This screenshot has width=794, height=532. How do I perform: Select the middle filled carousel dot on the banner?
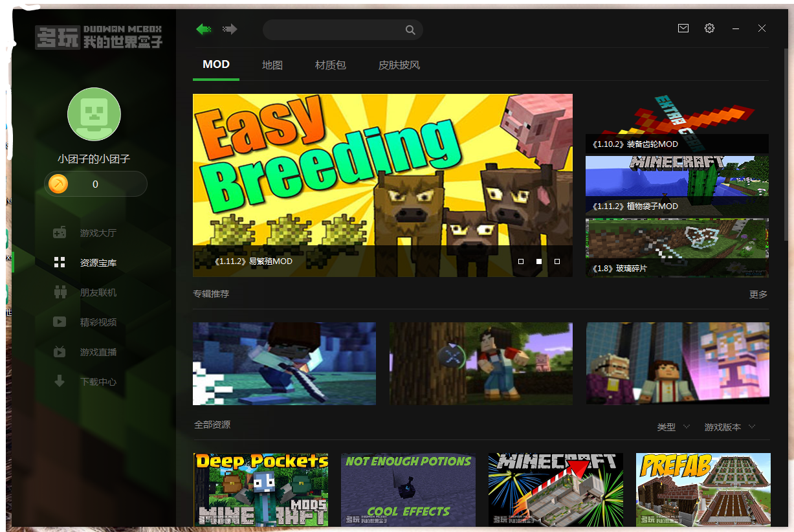539,261
